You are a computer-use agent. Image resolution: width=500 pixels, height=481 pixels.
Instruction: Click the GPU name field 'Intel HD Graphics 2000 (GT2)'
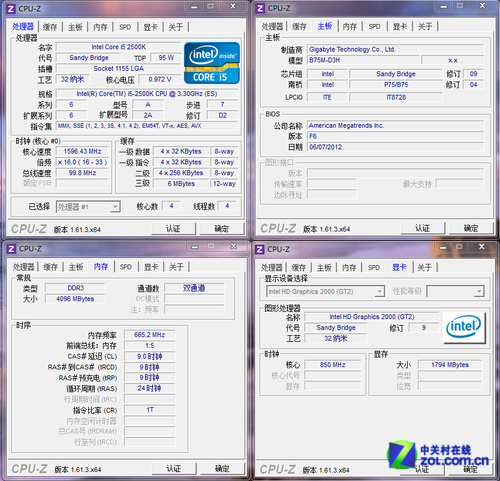tap(372, 317)
